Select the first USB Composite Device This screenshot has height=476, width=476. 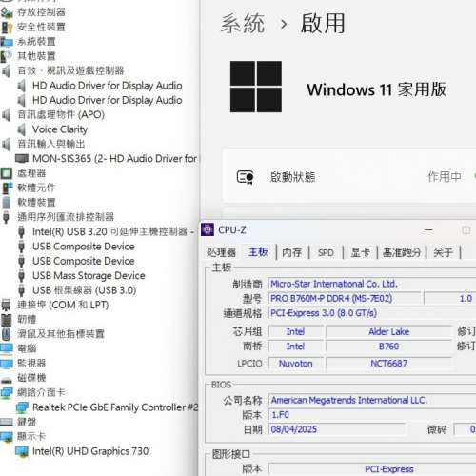pos(84,247)
